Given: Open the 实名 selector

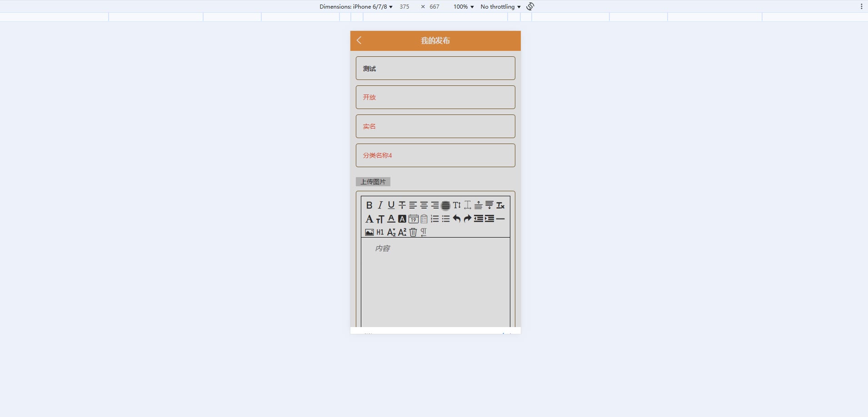Looking at the screenshot, I should pyautogui.click(x=435, y=126).
